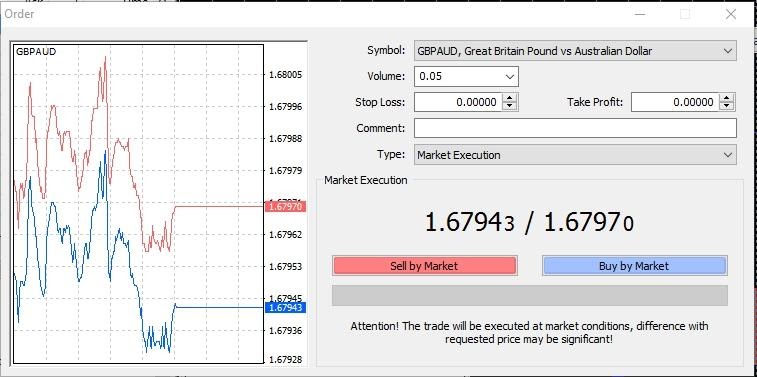Maximize the Order window
Screen dimensions: 757x377
click(685, 14)
